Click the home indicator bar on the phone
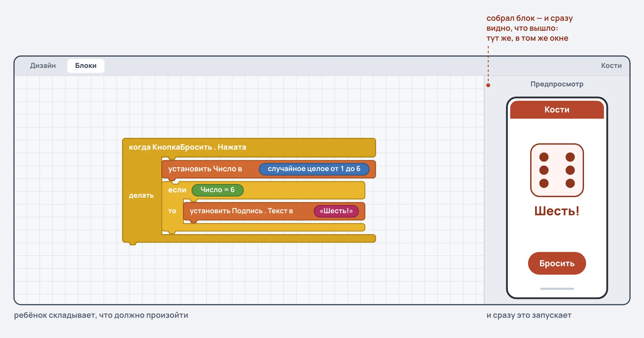Viewport: 644px width, 338px height. (557, 289)
